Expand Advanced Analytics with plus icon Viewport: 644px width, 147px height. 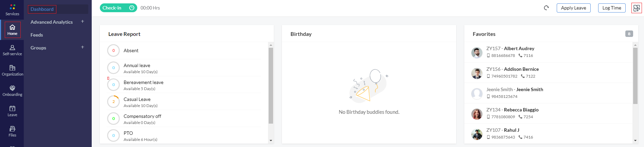(83, 21)
